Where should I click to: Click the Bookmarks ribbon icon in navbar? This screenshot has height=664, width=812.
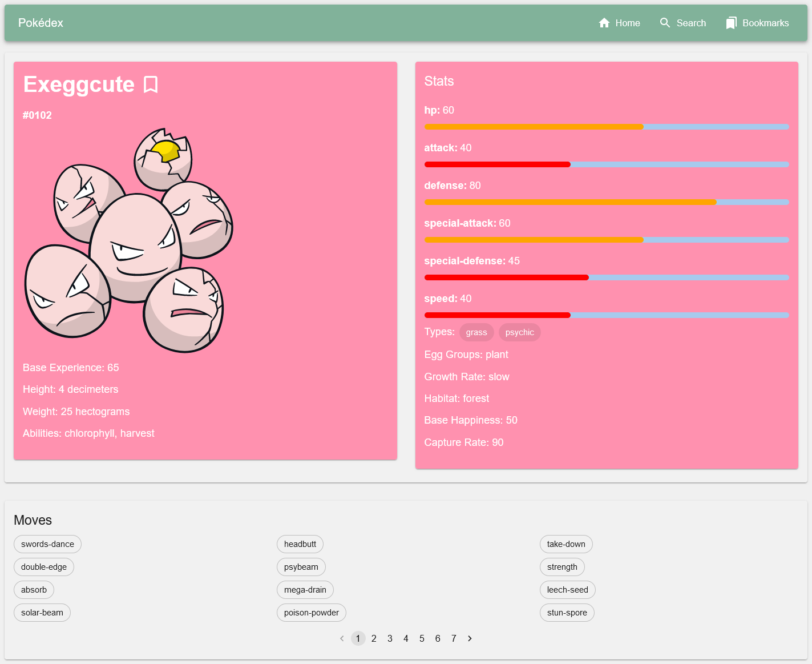[x=731, y=23]
